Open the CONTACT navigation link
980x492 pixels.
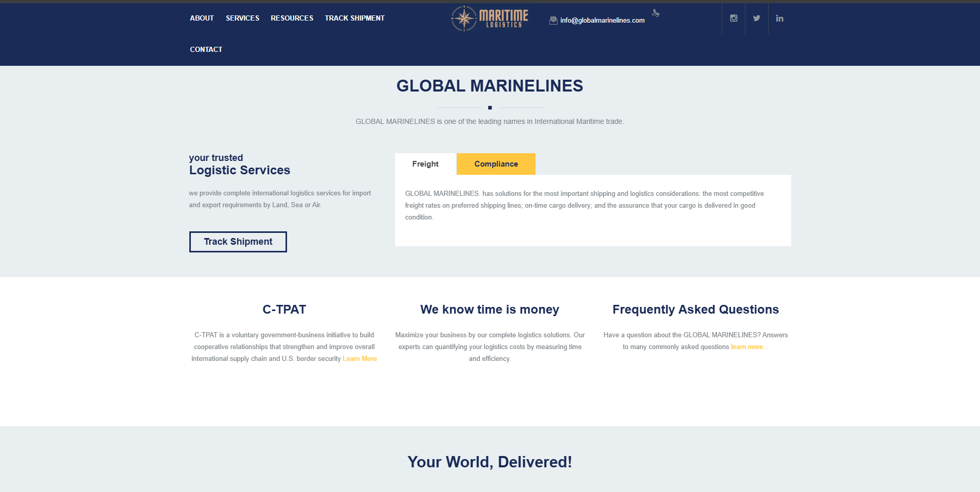(206, 49)
